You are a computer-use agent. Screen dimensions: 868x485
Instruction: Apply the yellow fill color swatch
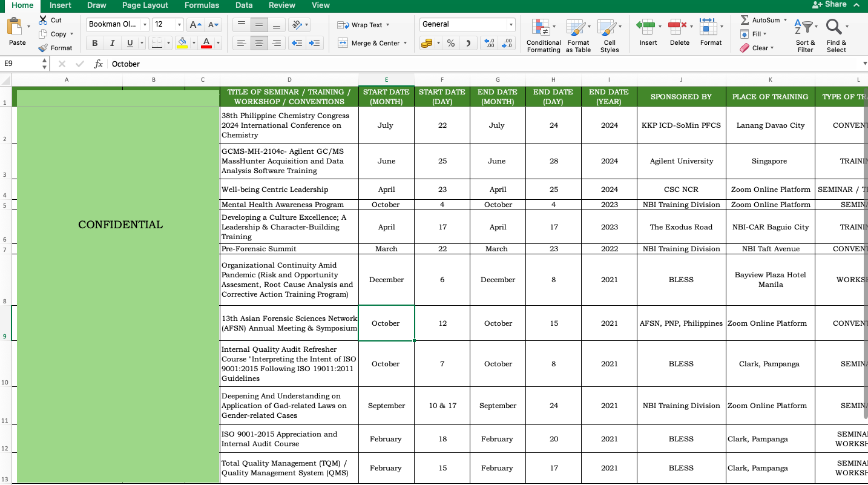(x=182, y=43)
